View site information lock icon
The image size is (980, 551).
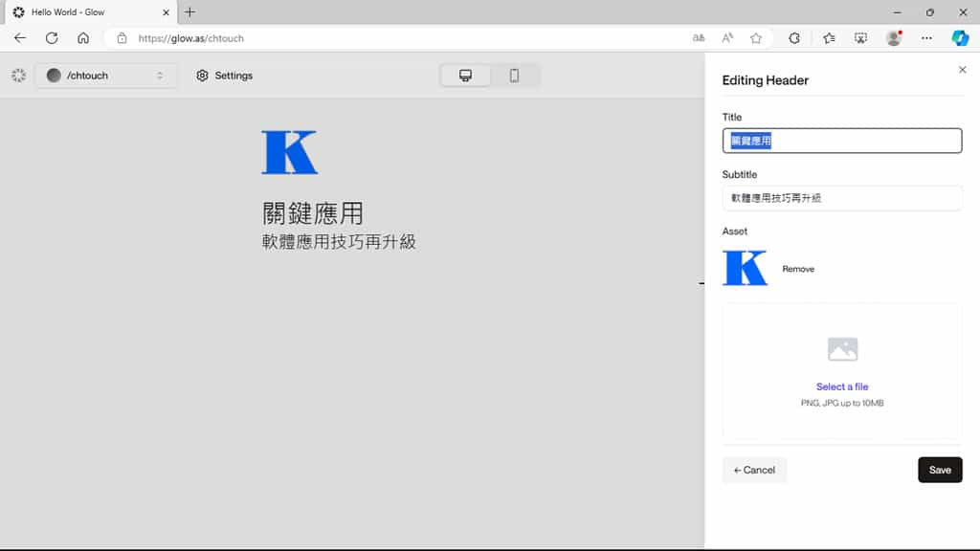122,38
